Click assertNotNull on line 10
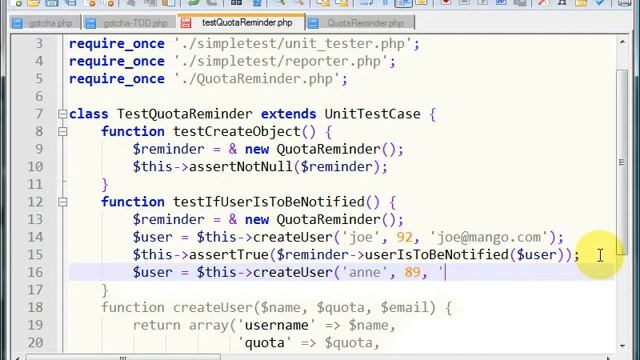The width and height of the screenshot is (640, 360). pos(241,167)
